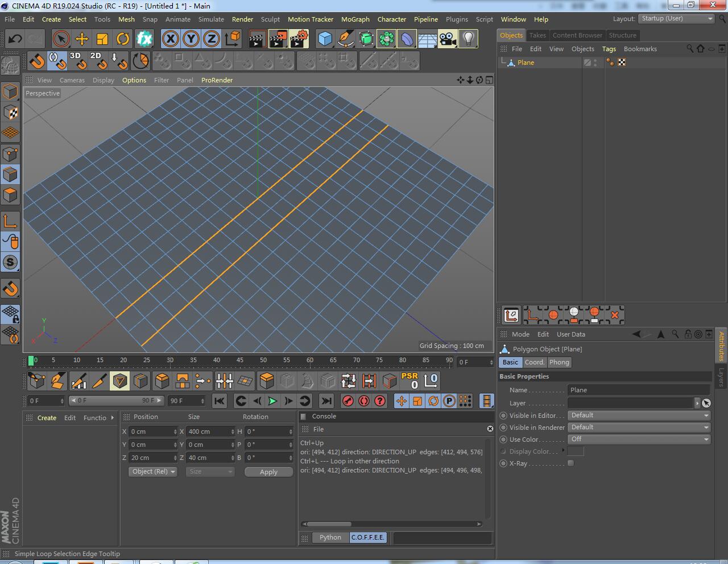Switch to Polygons editing mode
Image resolution: width=728 pixels, height=564 pixels.
pyautogui.click(x=10, y=195)
